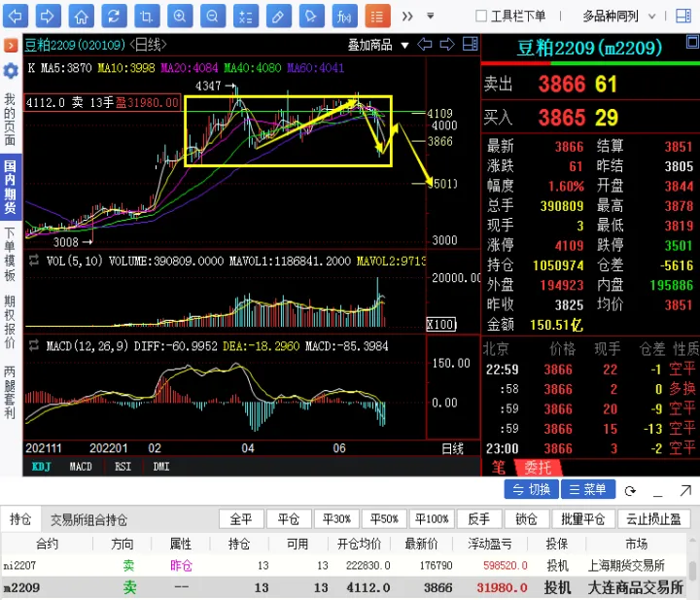Select 委托 orders tab
700x600 pixels.
coord(538,468)
